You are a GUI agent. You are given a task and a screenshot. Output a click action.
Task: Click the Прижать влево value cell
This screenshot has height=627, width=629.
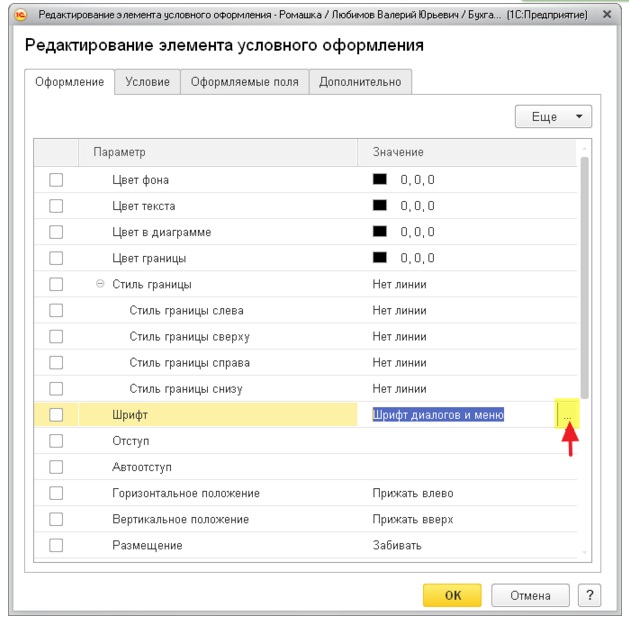[413, 493]
